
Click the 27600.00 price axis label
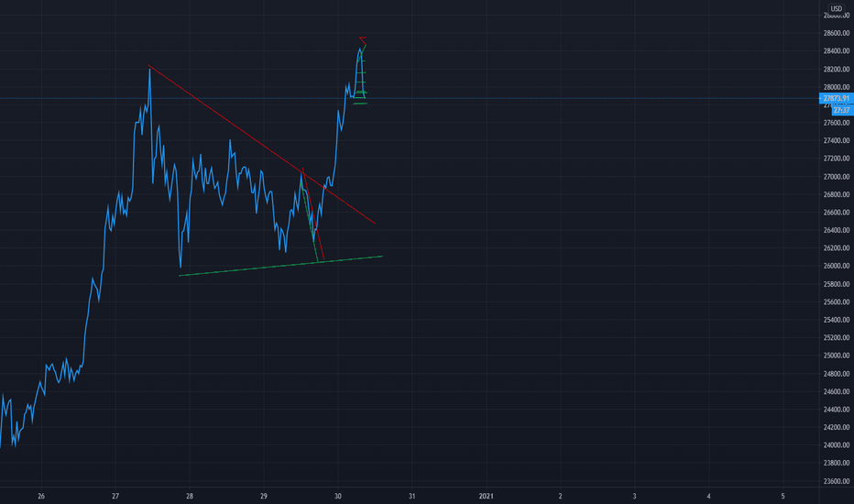click(x=836, y=123)
